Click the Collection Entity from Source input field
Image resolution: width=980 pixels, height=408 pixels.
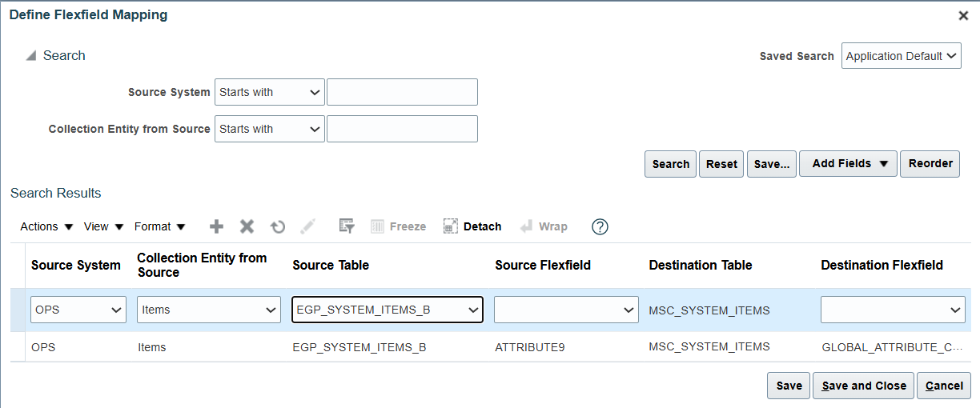coord(402,129)
